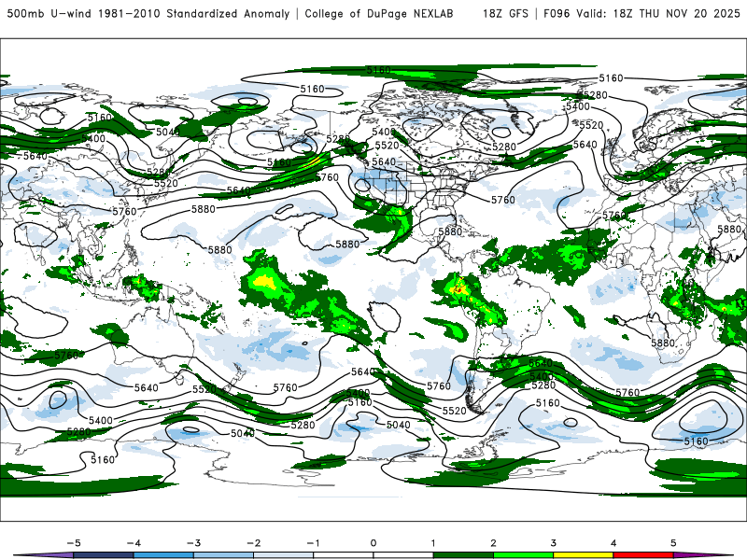Click the 5880 contour label over Gulf of Mexico

(450, 231)
